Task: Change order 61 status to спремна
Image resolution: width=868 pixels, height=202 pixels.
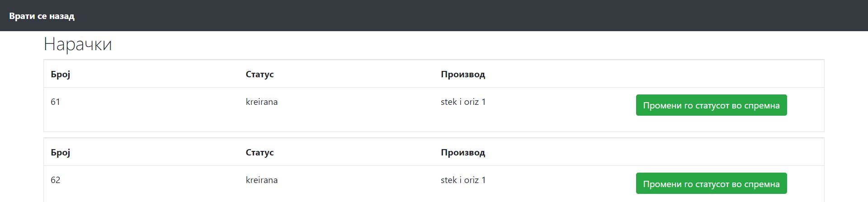Action: [x=711, y=105]
